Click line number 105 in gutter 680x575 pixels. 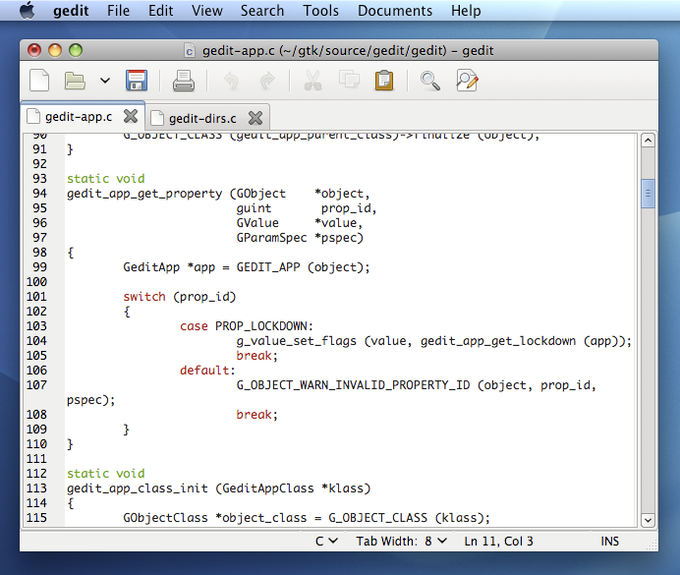[x=36, y=356]
